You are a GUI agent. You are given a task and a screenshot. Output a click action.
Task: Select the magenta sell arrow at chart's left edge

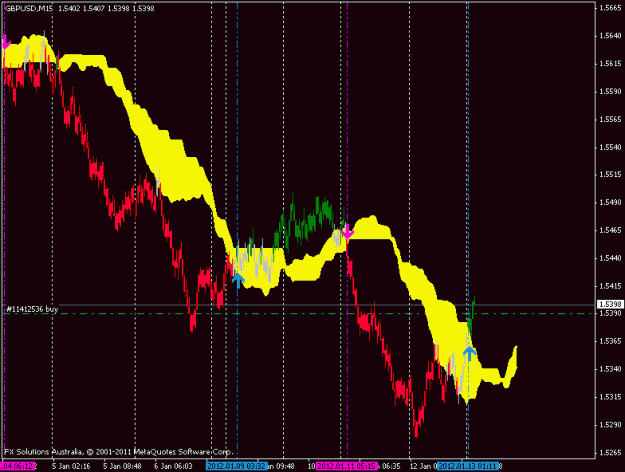6,42
